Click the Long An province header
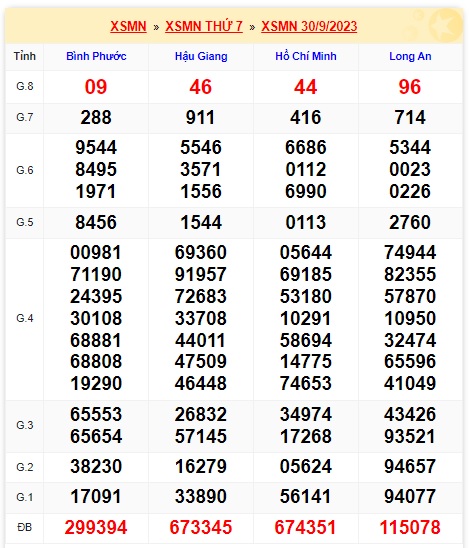This screenshot has height=548, width=470. tap(410, 56)
